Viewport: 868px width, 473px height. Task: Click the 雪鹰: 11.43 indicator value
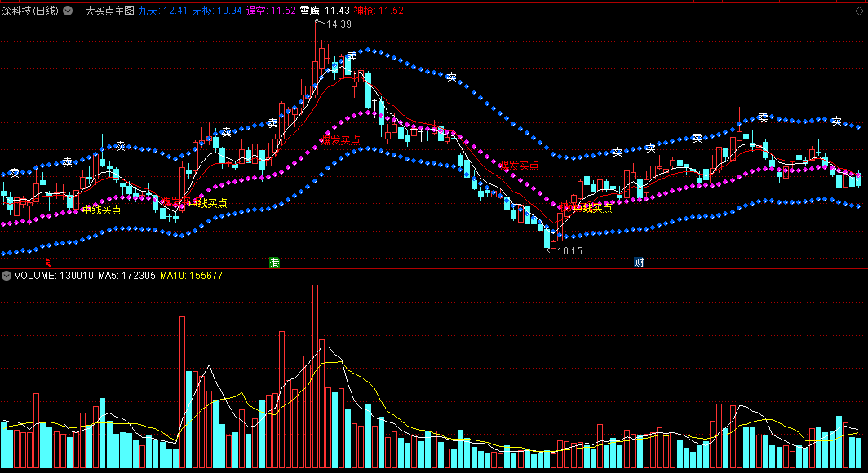(325, 11)
